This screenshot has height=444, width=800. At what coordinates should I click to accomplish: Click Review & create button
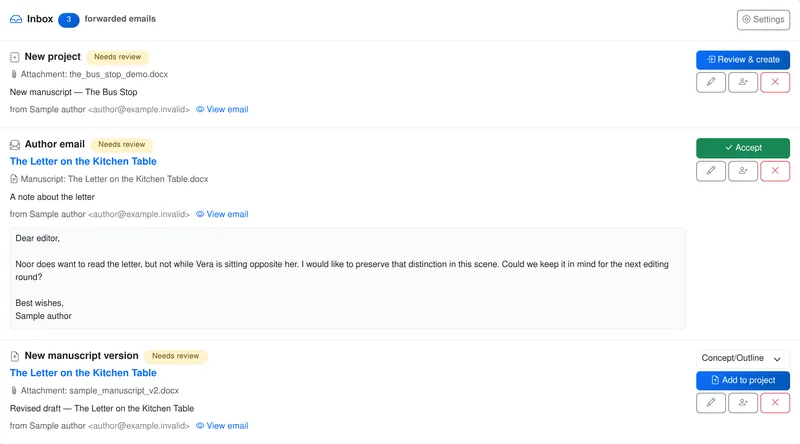(743, 60)
